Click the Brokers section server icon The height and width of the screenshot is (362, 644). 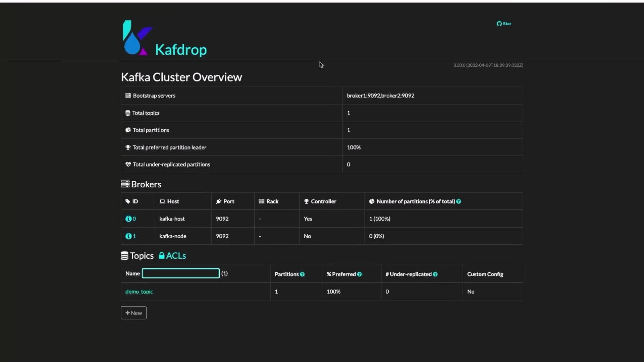125,184
